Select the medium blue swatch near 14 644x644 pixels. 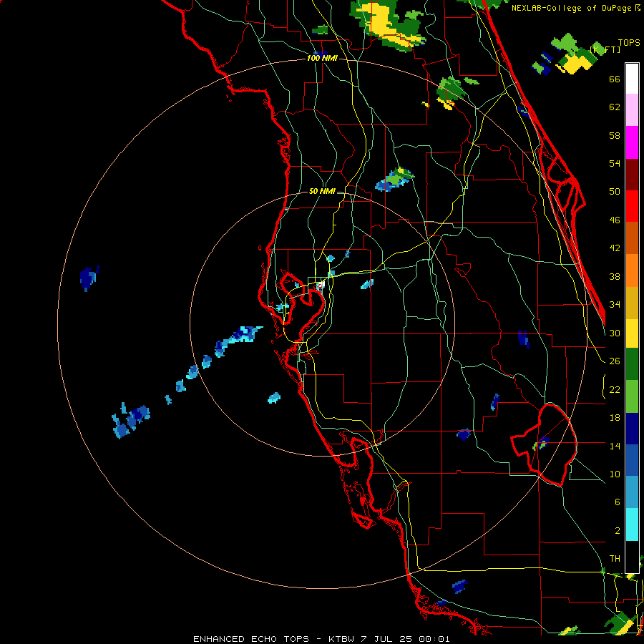coord(632,460)
